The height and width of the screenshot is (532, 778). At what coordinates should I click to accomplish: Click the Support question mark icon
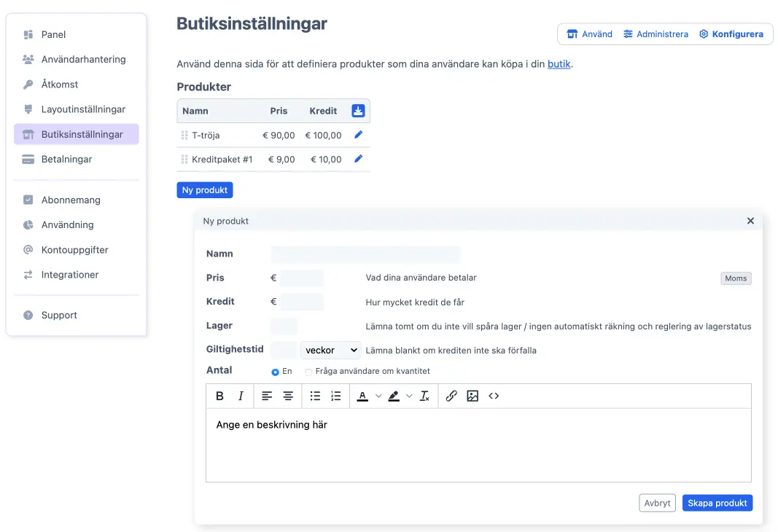pyautogui.click(x=28, y=316)
